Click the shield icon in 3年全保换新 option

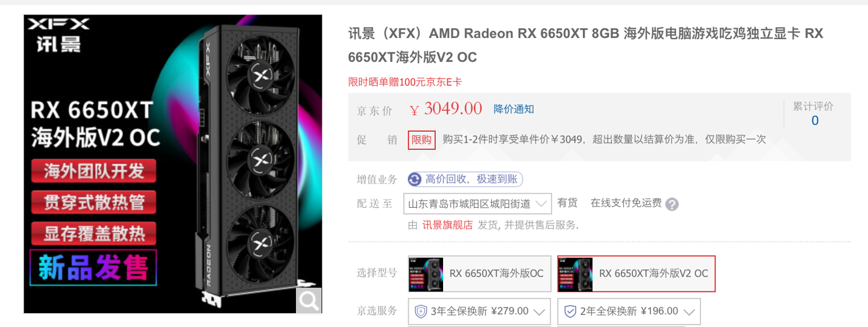[x=421, y=311]
